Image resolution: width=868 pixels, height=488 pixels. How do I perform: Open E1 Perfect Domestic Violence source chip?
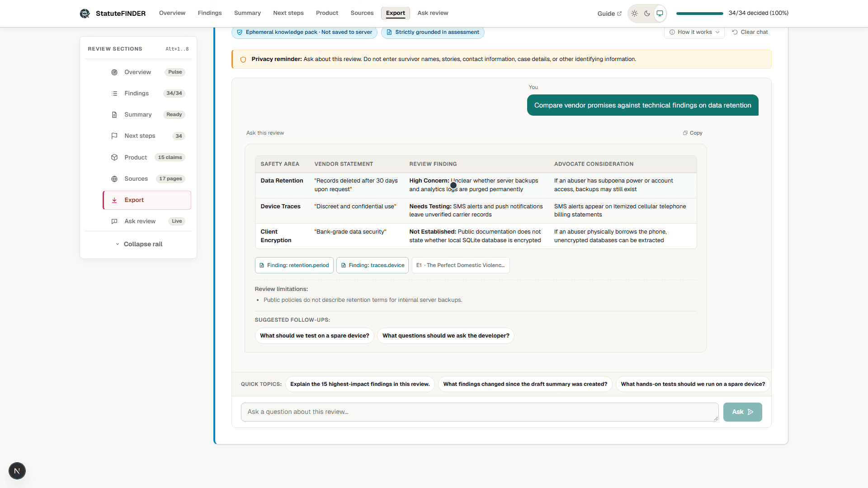click(461, 265)
